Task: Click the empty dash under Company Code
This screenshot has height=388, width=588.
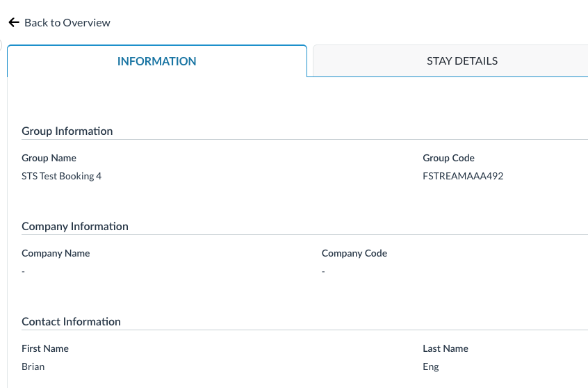Action: coord(324,271)
